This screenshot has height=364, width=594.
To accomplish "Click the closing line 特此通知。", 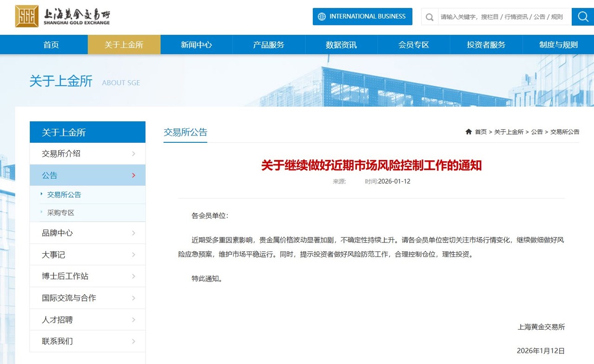I will (207, 279).
